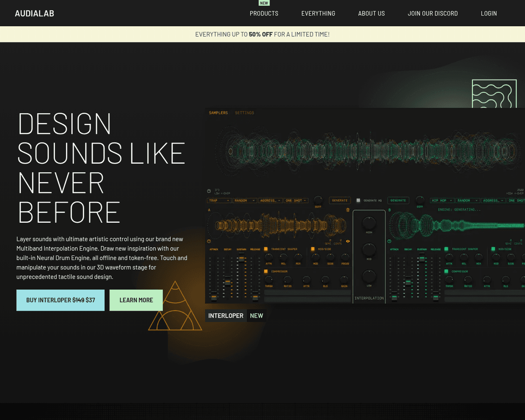This screenshot has width=525, height=420.
Task: Toggle the Generate HQ checkbox
Action: [358, 200]
